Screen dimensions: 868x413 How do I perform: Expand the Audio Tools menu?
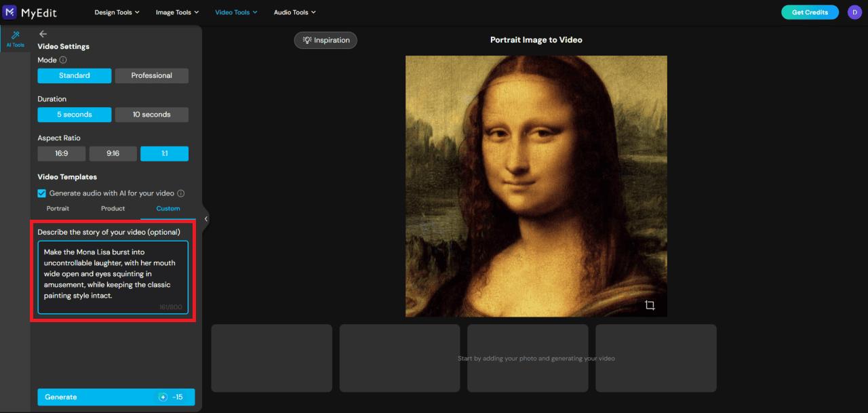pos(294,12)
